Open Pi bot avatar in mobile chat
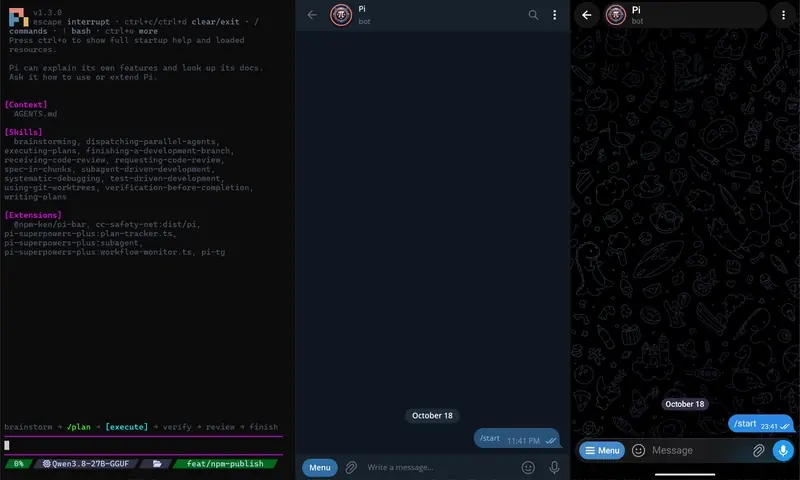The width and height of the screenshot is (800, 480). point(616,15)
